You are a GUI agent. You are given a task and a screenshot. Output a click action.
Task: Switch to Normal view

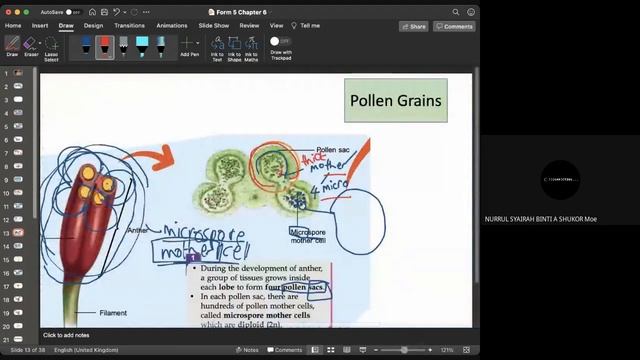(315, 350)
